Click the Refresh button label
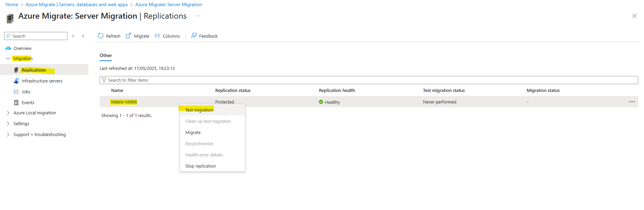644x210 pixels. click(x=113, y=36)
